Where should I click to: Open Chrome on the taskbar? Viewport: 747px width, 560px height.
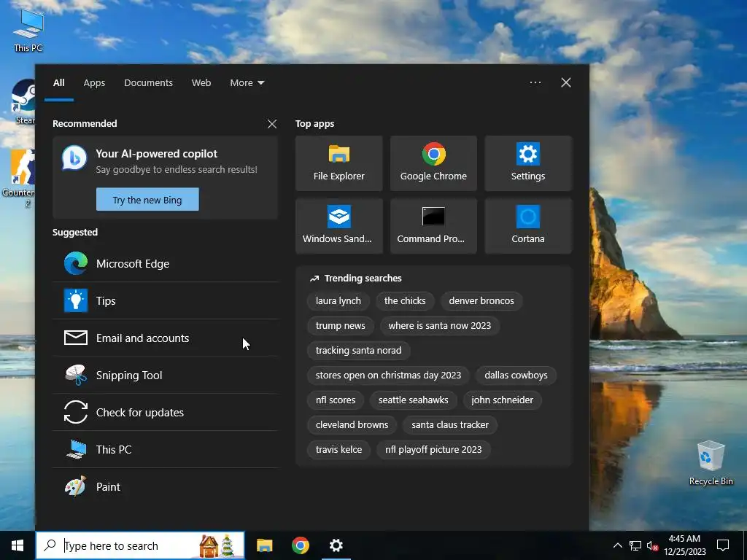tap(300, 545)
